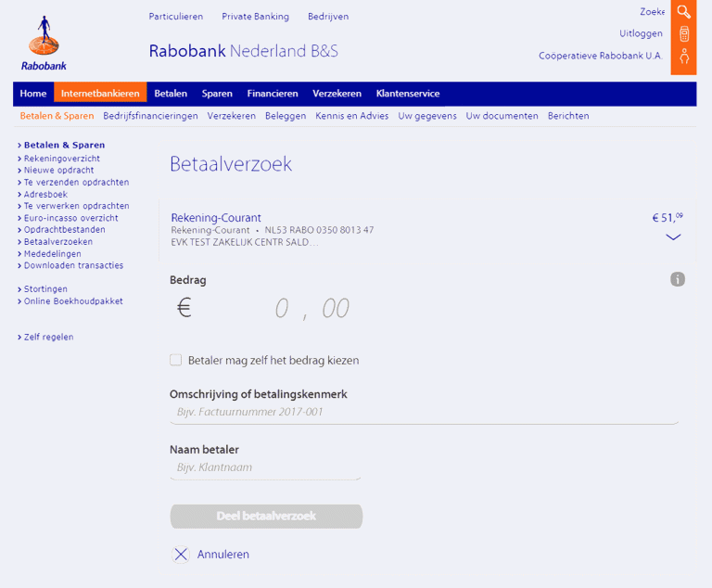712x588 pixels.
Task: Select the Uw gegevens sub-tab
Action: 427,116
